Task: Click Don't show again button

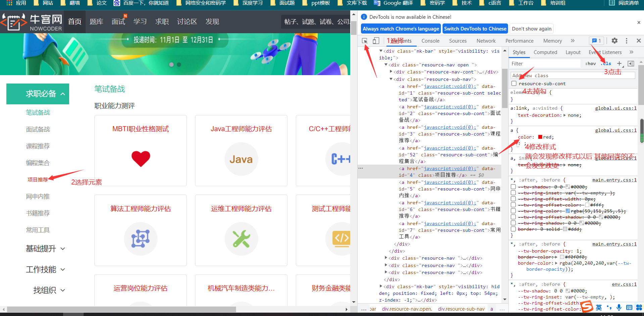Action: coord(532,29)
